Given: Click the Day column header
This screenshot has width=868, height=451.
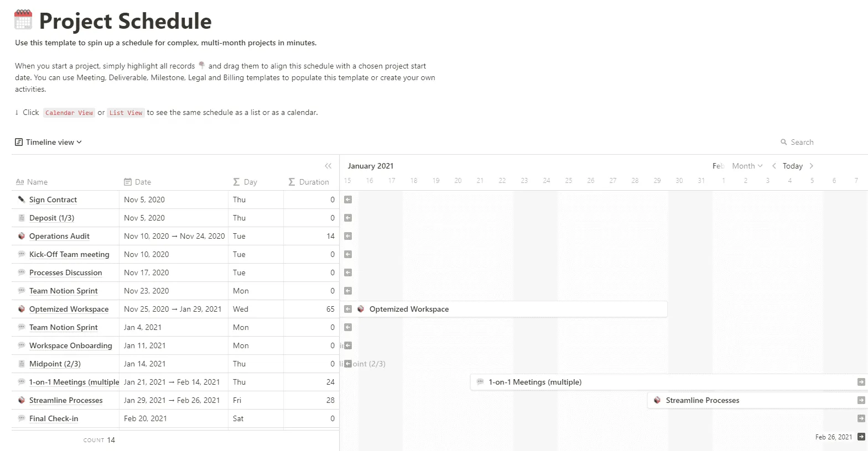Looking at the screenshot, I should click(x=245, y=182).
